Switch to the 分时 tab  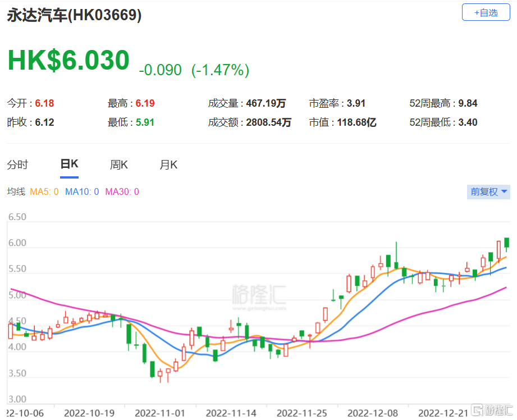pyautogui.click(x=17, y=165)
